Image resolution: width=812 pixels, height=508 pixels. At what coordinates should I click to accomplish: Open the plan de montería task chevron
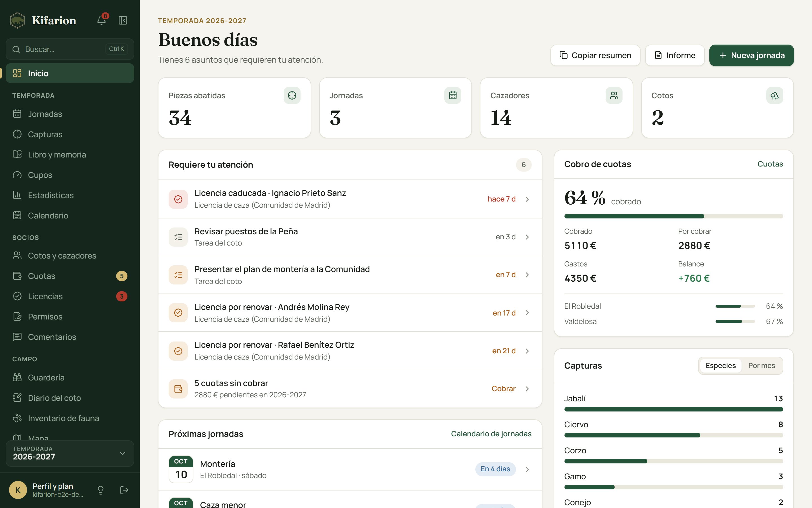(x=527, y=275)
